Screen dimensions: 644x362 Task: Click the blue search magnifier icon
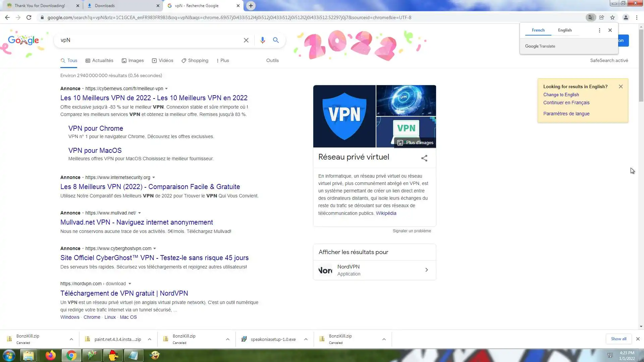tap(276, 40)
